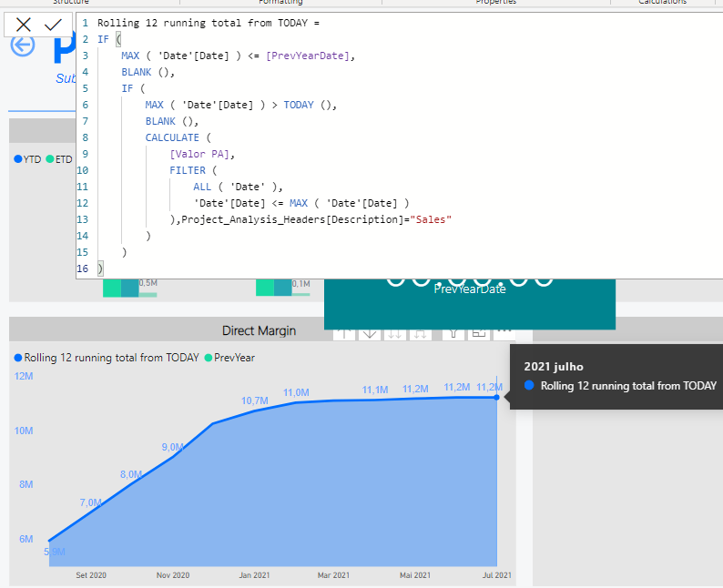
Task: Toggle the YTD legend item
Action: (27, 159)
